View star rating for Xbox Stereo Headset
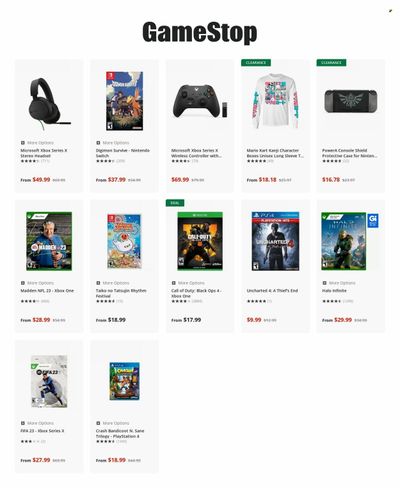Screen dimensions: 400x488 30,161
